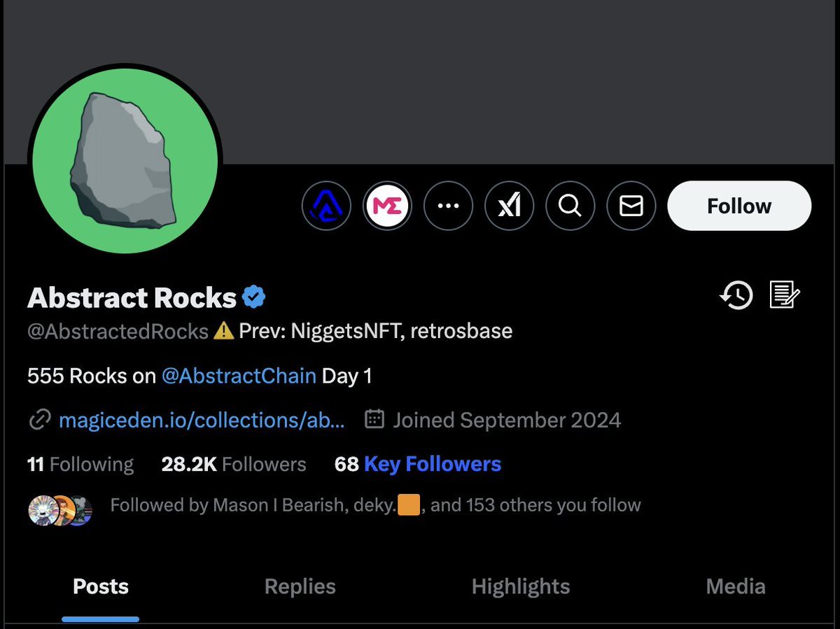View the blue verified checkmark badge
840x629 pixels.
point(254,297)
